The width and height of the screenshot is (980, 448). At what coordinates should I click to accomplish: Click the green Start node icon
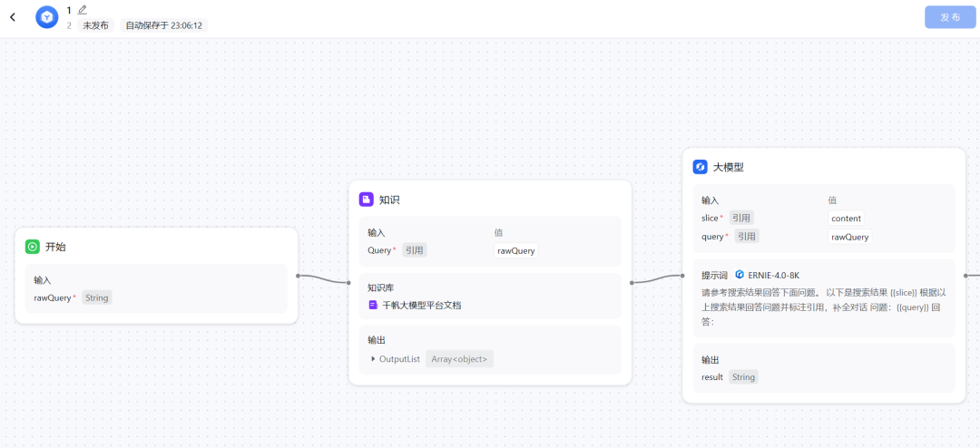(x=33, y=247)
